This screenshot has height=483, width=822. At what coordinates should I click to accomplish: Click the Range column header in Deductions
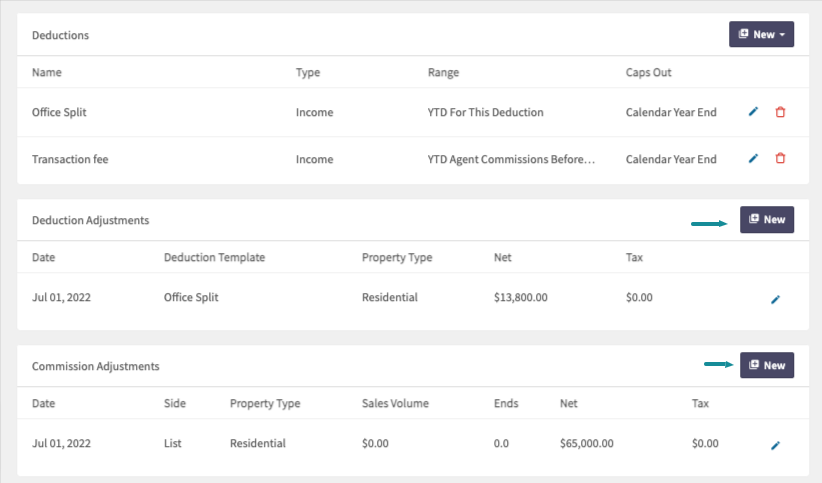coord(444,72)
